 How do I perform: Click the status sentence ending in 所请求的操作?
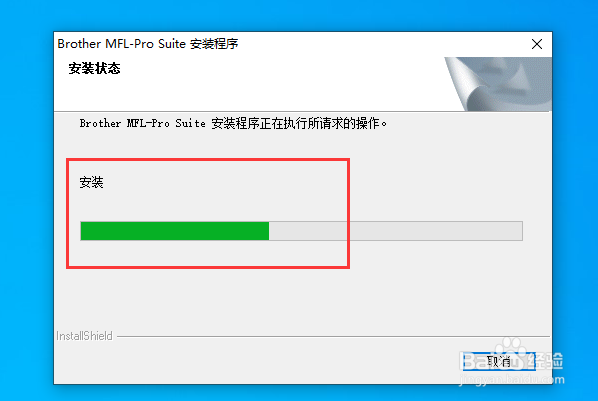233,124
